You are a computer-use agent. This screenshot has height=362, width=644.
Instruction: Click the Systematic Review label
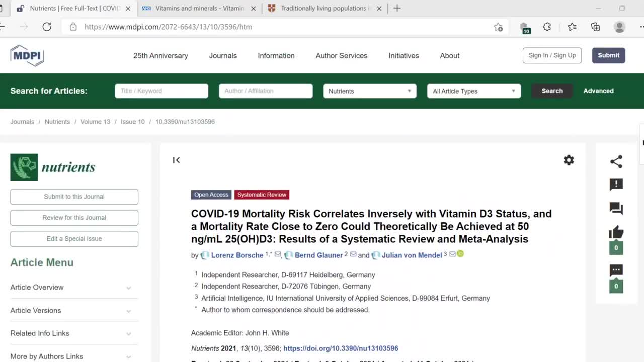[262, 195]
